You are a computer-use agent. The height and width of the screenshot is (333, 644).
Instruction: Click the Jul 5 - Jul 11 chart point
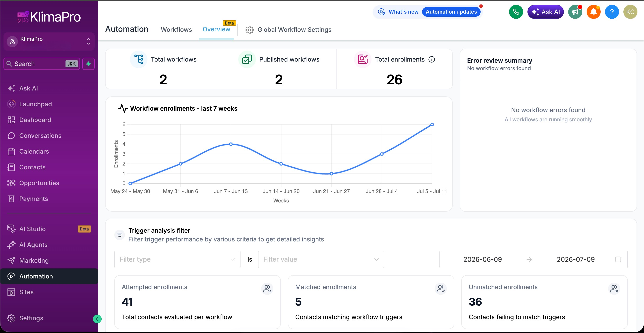[432, 124]
